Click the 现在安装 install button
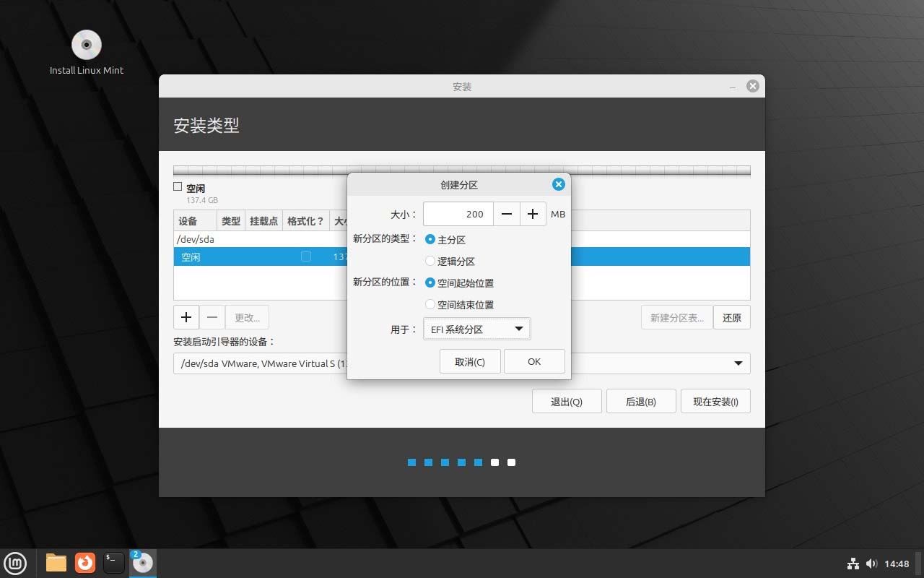The image size is (924, 578). click(715, 401)
